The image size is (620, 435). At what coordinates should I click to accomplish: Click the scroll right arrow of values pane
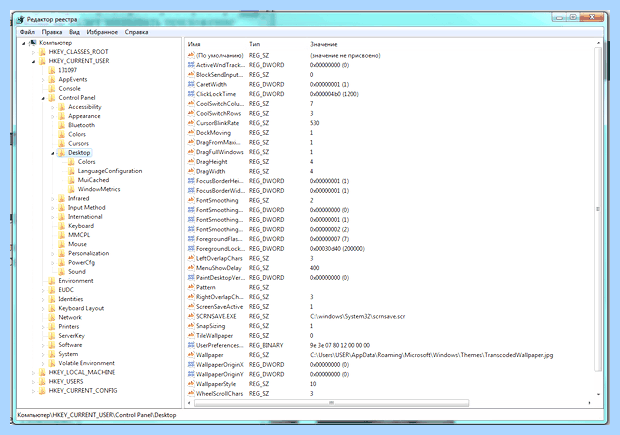(589, 403)
